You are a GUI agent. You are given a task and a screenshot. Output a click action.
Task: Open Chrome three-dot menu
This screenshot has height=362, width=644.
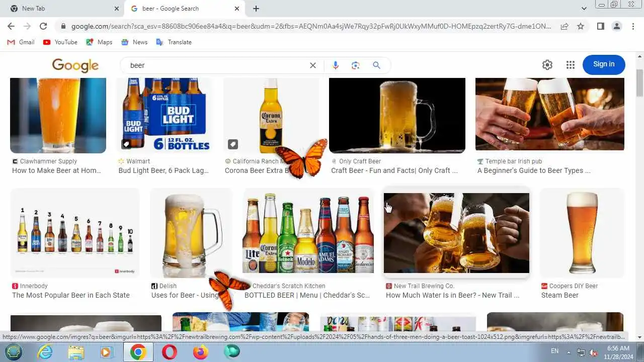[633, 26]
